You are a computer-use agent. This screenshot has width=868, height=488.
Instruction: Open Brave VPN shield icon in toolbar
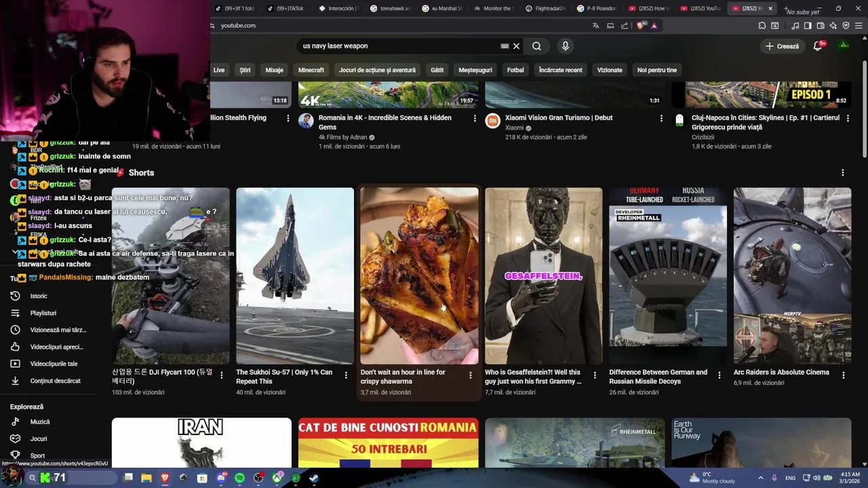coord(846,26)
